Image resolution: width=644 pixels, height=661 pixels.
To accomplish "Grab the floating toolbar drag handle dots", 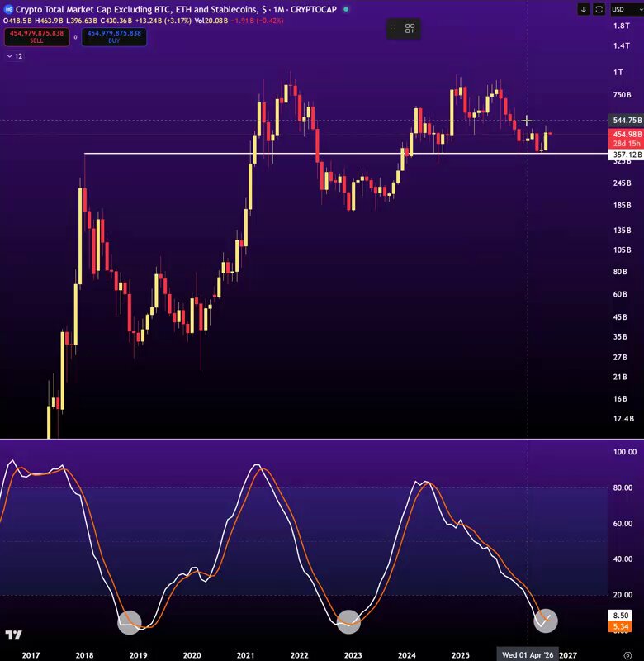I will click(x=393, y=29).
